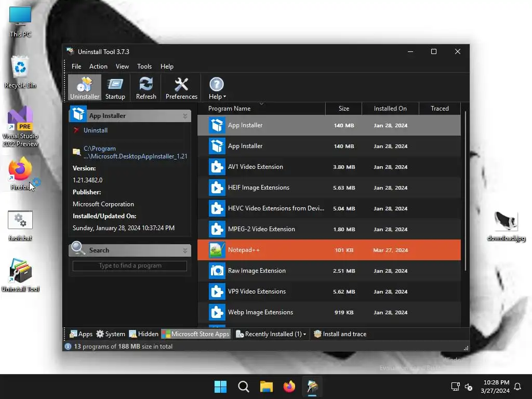Collapse the App Installer details panel
The width and height of the screenshot is (532, 399).
coord(185,116)
